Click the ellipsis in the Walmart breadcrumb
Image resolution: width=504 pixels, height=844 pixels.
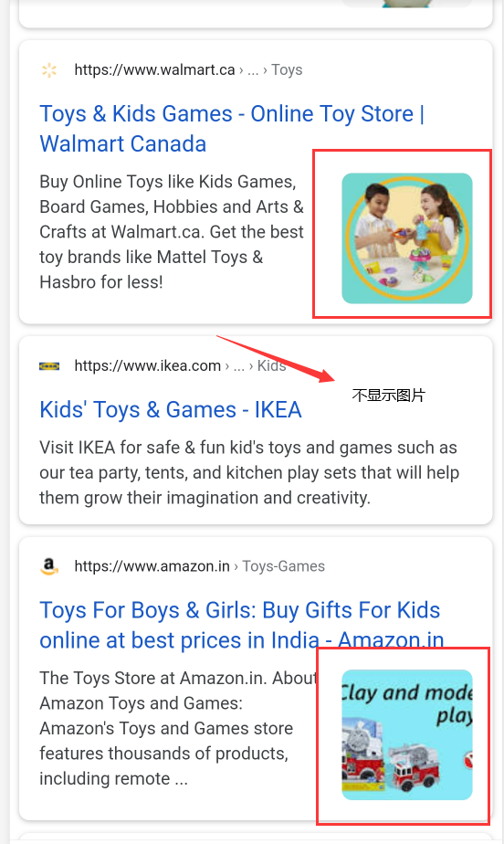(253, 70)
